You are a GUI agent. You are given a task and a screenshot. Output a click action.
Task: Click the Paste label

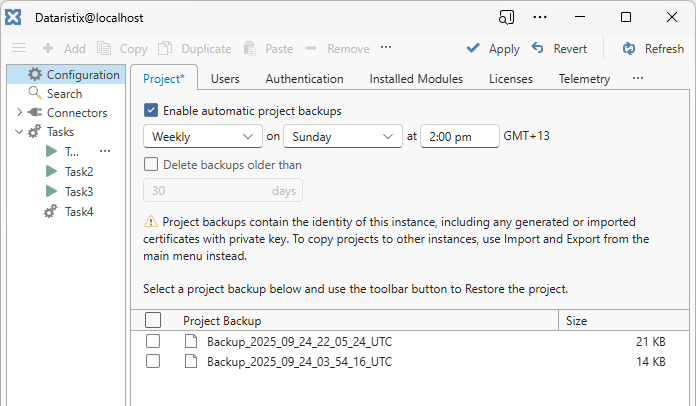[279, 48]
